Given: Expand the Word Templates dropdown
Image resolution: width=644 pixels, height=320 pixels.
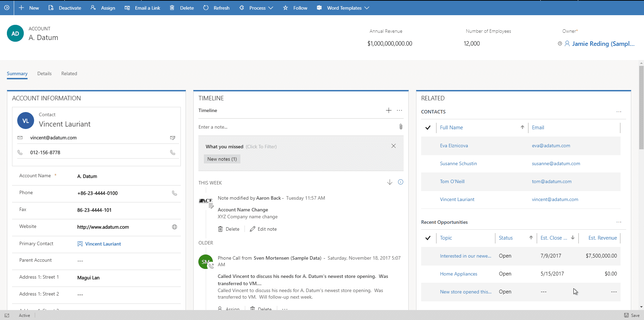Looking at the screenshot, I should pos(366,8).
